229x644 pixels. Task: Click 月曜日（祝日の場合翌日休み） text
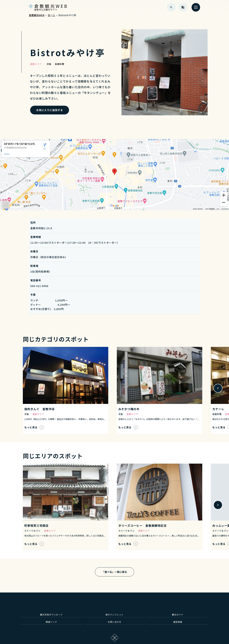(49, 257)
